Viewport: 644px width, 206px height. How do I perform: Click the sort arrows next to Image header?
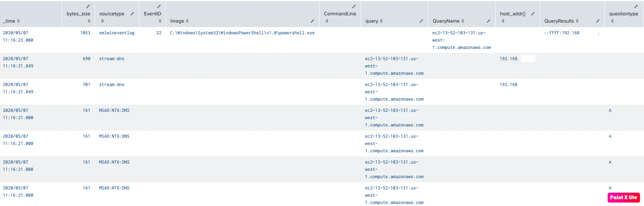[187, 21]
